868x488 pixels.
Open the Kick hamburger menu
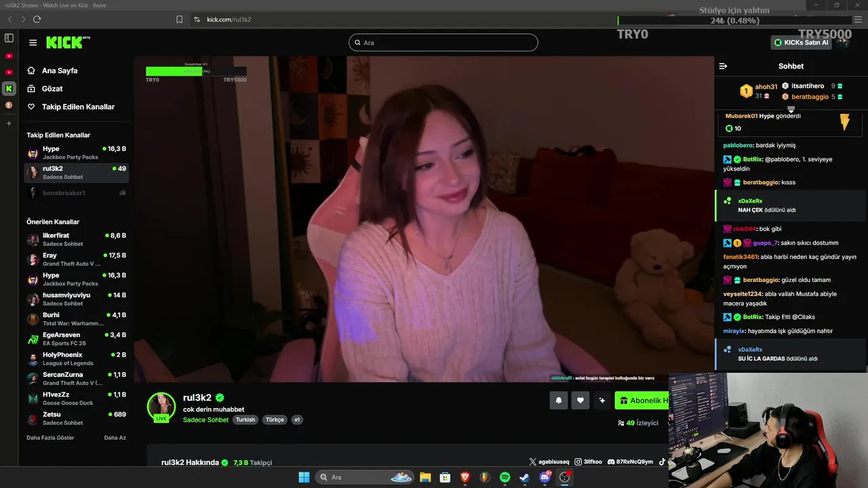pyautogui.click(x=33, y=43)
